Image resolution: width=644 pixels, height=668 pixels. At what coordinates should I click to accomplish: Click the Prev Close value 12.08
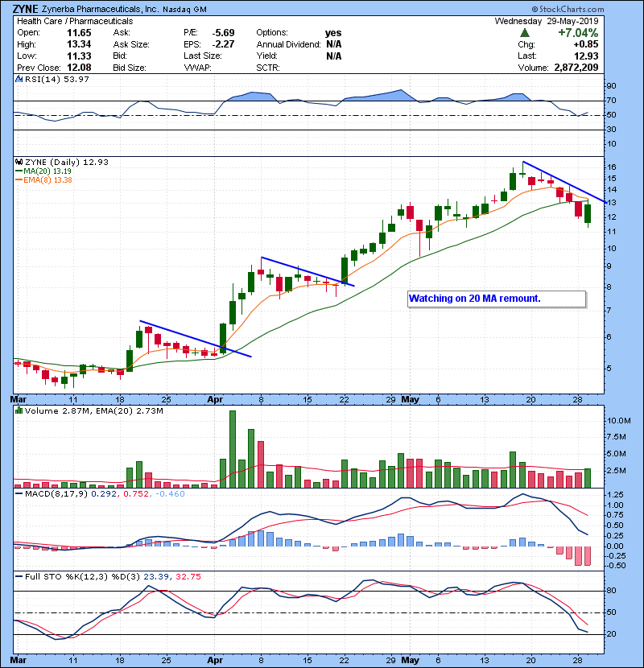coord(79,68)
